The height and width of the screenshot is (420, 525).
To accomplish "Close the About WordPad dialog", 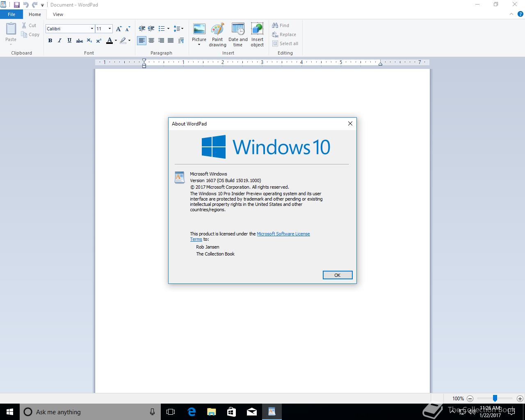I will pos(350,123).
